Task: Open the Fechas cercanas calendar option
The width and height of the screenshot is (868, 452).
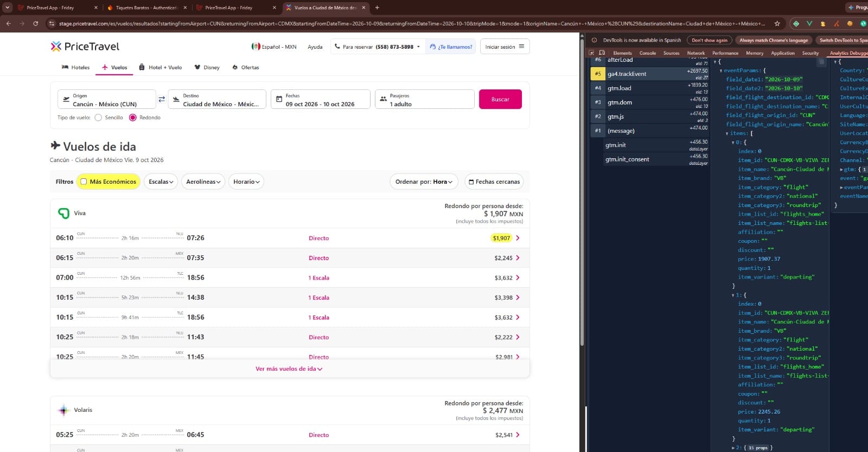Action: [494, 182]
